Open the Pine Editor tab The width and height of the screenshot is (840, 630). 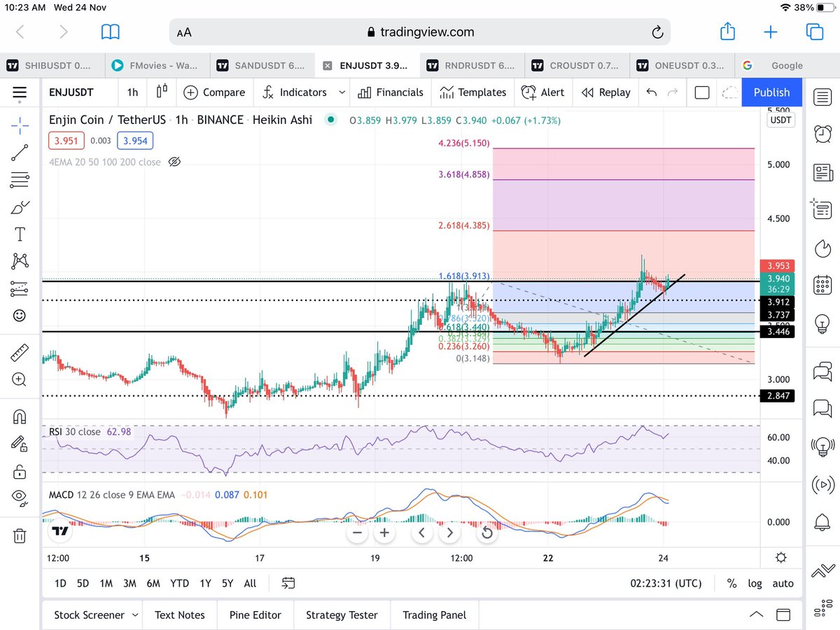pyautogui.click(x=255, y=615)
